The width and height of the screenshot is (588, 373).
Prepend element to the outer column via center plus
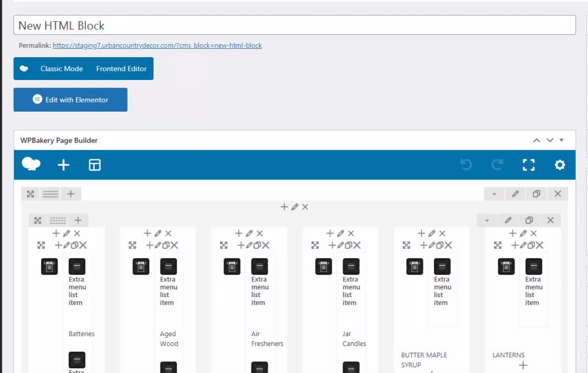(284, 207)
